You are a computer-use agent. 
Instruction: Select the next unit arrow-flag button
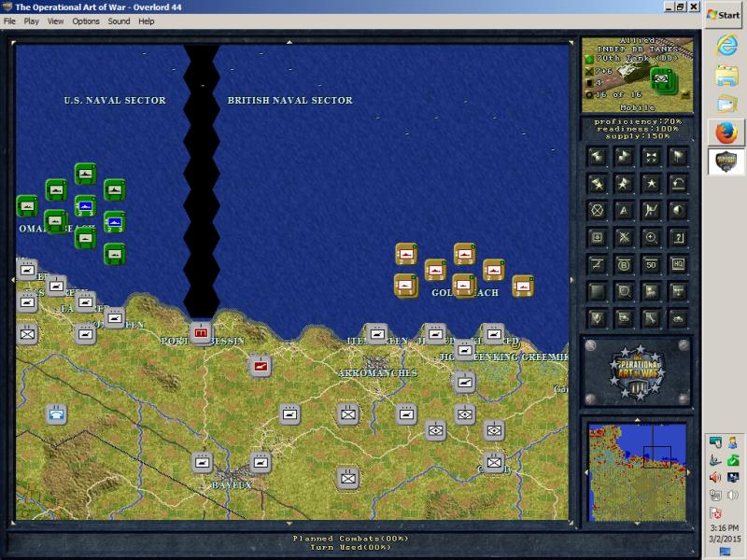point(624,156)
